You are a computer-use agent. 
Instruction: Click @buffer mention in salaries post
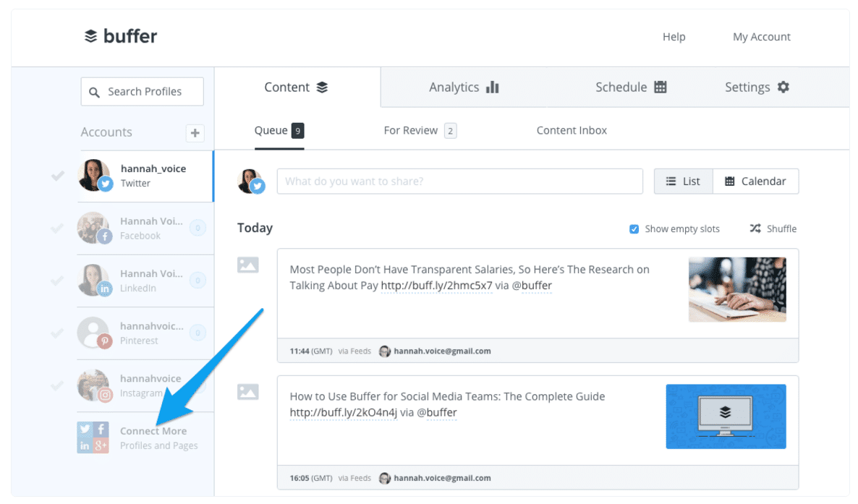[531, 286]
